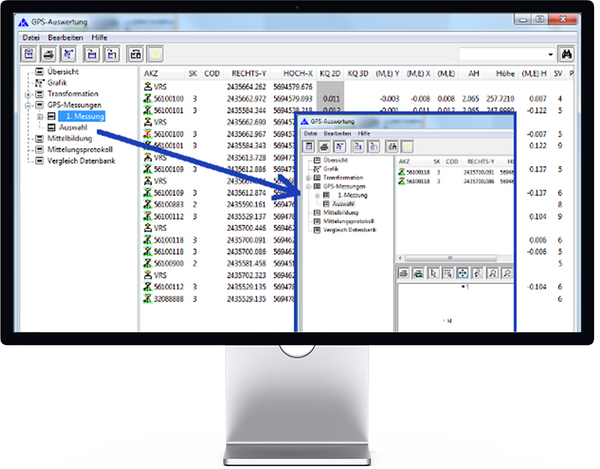Select Übersicht in the main tree
The image size is (600, 469).
[64, 72]
